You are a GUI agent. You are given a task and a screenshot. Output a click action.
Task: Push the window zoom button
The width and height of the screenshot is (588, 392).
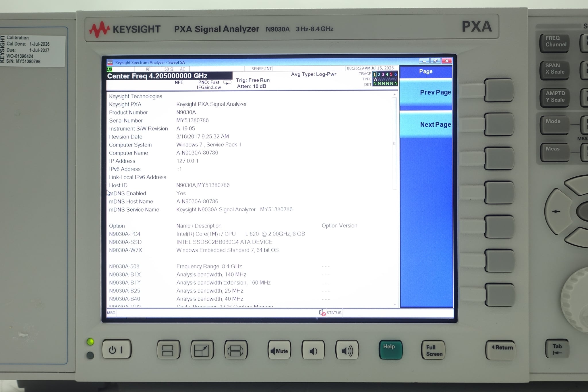202,350
